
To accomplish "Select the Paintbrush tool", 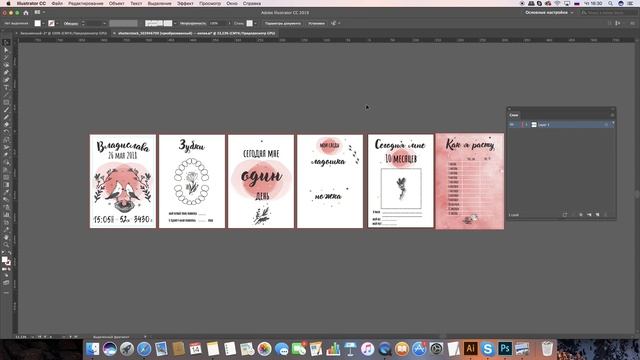I will pyautogui.click(x=6, y=110).
